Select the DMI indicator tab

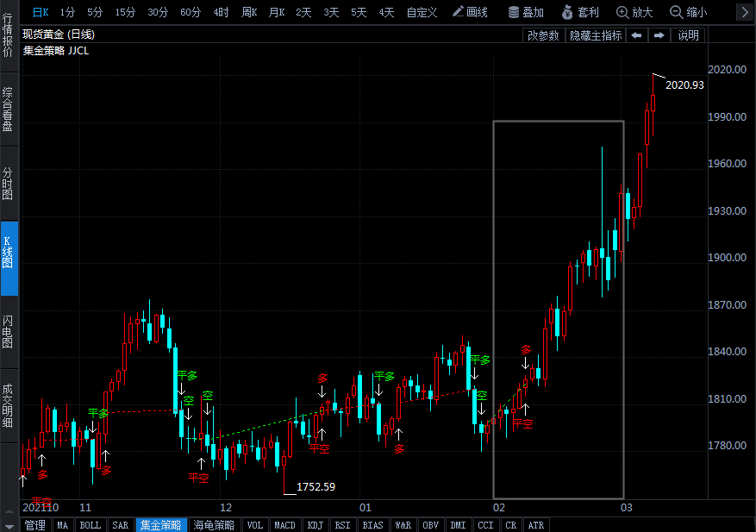[458, 525]
